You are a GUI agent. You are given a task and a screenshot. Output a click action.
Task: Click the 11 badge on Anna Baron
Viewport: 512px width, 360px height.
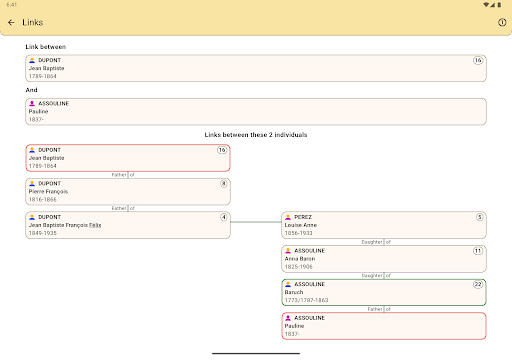pos(478,251)
